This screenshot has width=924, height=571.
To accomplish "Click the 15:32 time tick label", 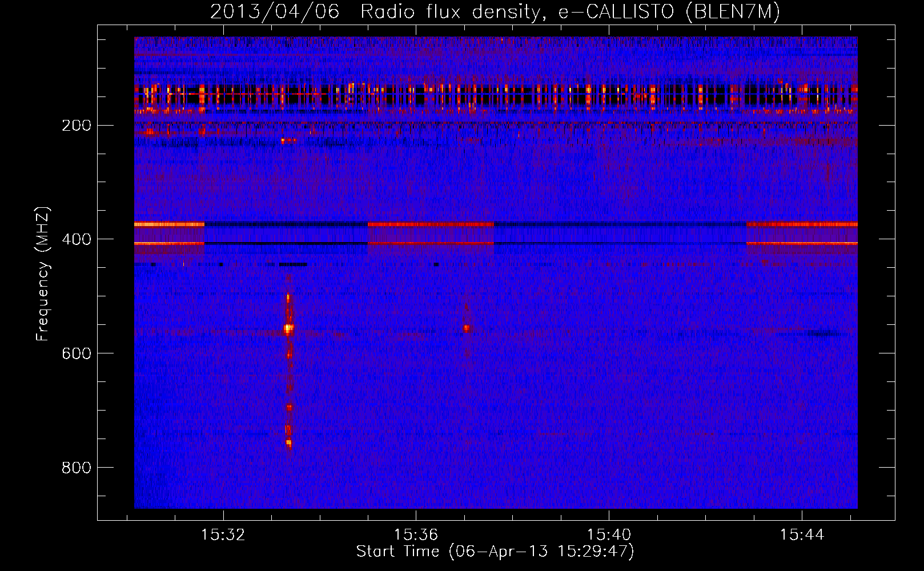I will (x=223, y=534).
